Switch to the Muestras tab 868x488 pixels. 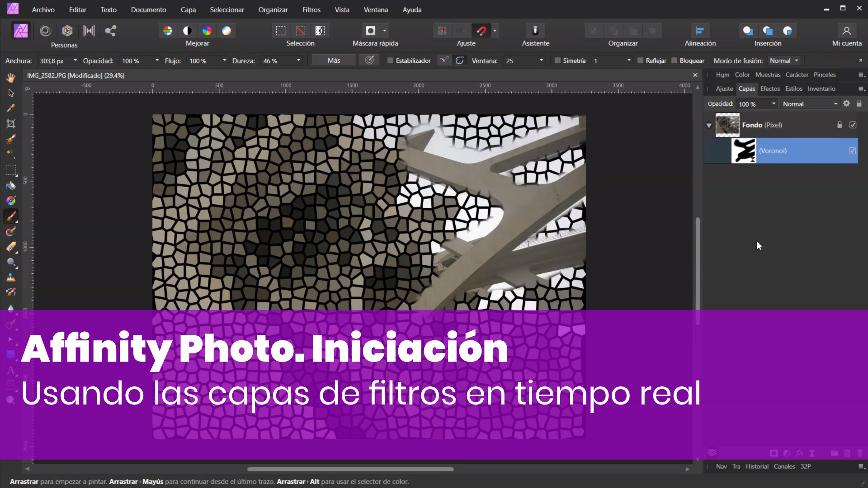coord(768,75)
